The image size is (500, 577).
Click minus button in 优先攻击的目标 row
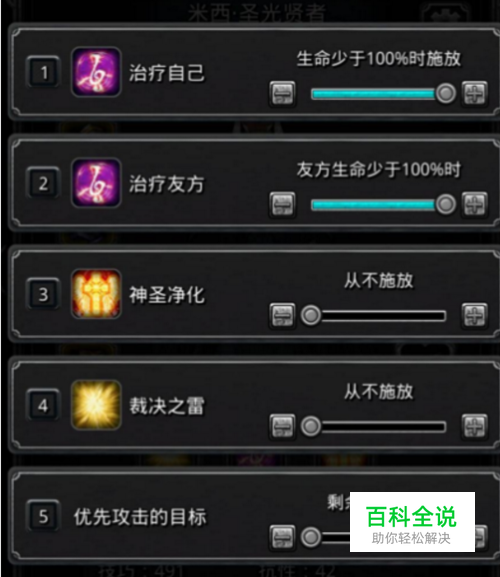pyautogui.click(x=282, y=538)
